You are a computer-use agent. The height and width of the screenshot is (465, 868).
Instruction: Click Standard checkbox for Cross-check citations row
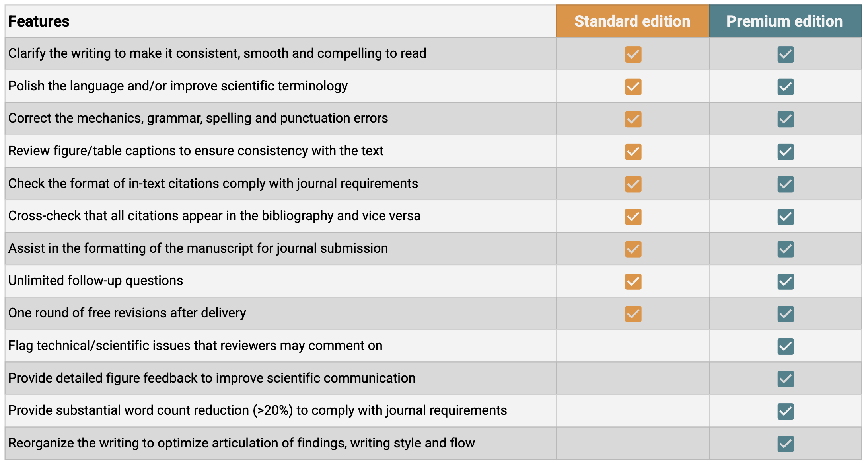633,217
